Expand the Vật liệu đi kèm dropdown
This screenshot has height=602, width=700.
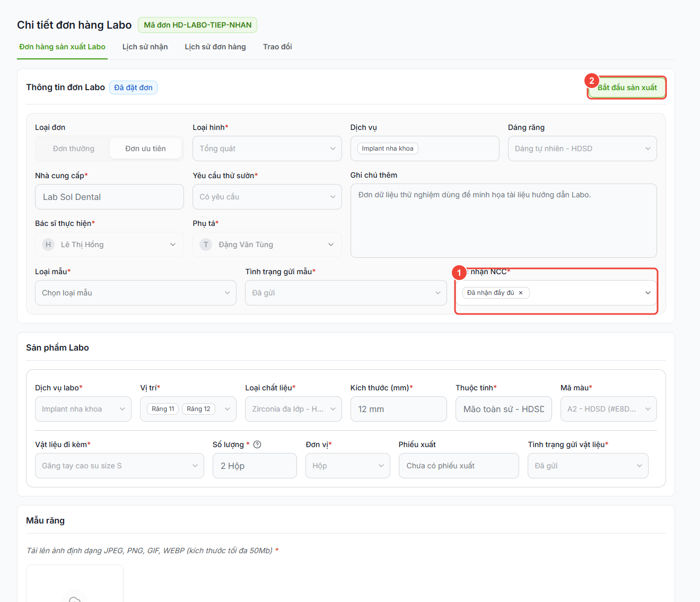(119, 466)
